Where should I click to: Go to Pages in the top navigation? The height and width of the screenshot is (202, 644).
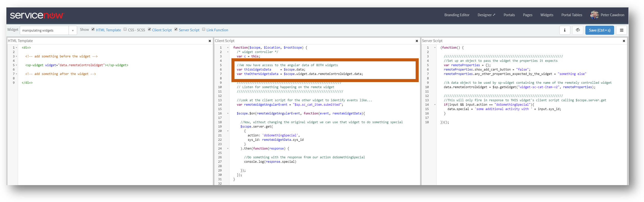[x=527, y=15]
